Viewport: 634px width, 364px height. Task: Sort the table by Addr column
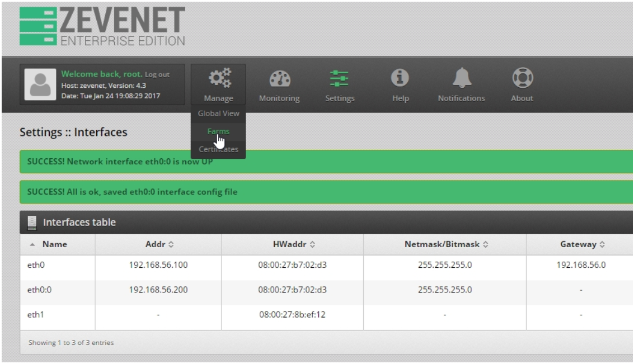pyautogui.click(x=159, y=244)
